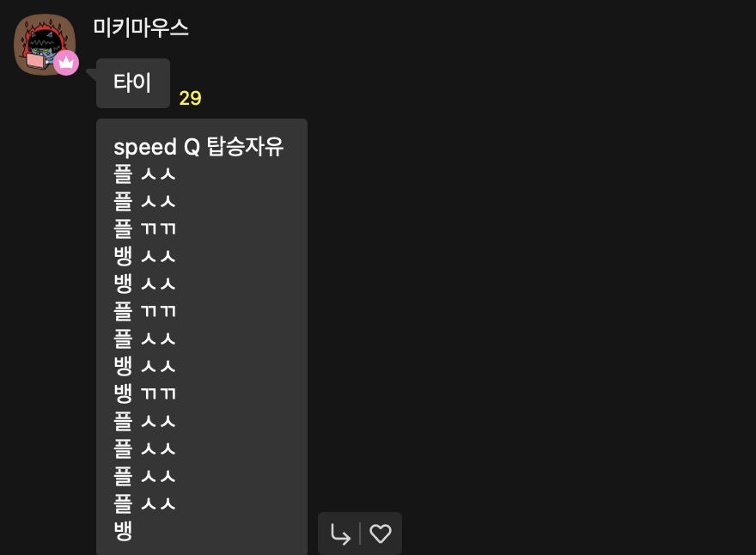Click 뱅 ㅅㅅ line directly above 뱅 ㄲㄲ
The height and width of the screenshot is (555, 756).
tap(144, 366)
